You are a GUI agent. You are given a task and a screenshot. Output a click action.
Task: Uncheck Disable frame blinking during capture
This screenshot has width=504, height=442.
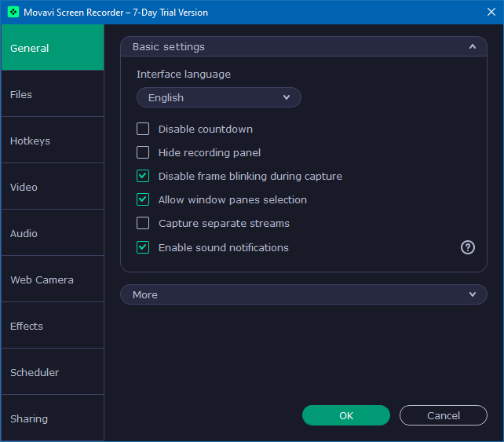[x=143, y=176]
